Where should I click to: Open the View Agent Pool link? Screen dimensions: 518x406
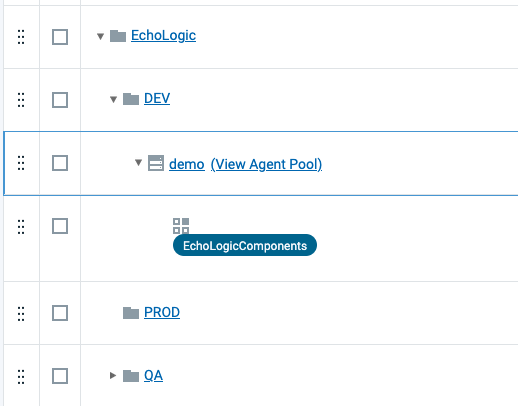(266, 164)
